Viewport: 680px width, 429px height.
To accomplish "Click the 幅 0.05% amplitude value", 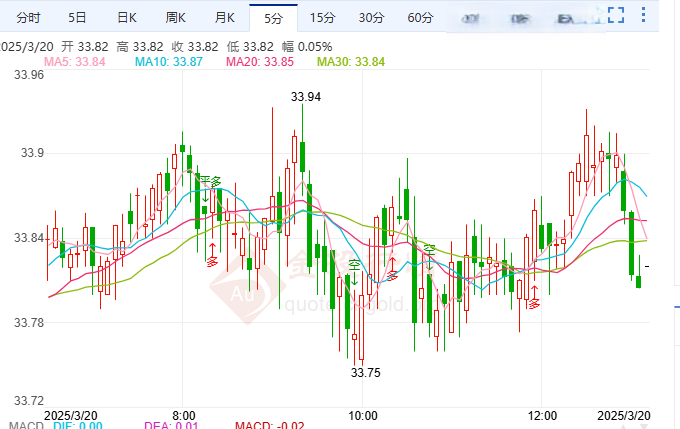I will point(307,47).
